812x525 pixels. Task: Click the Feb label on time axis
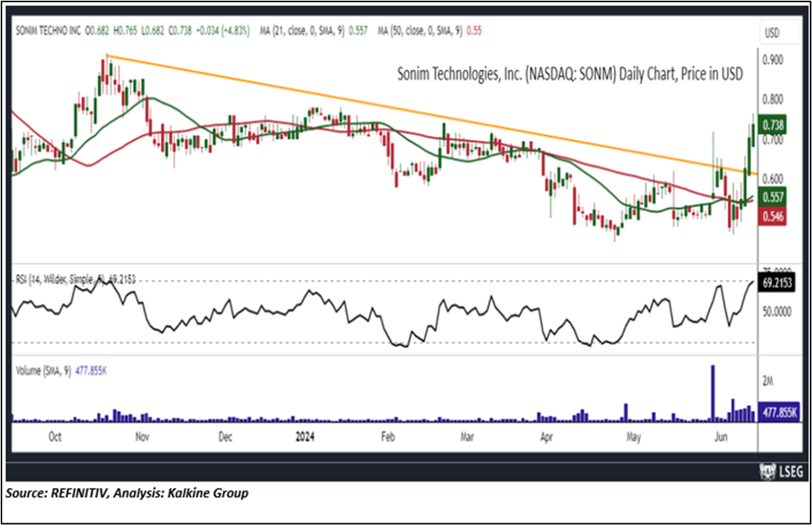[x=388, y=437]
